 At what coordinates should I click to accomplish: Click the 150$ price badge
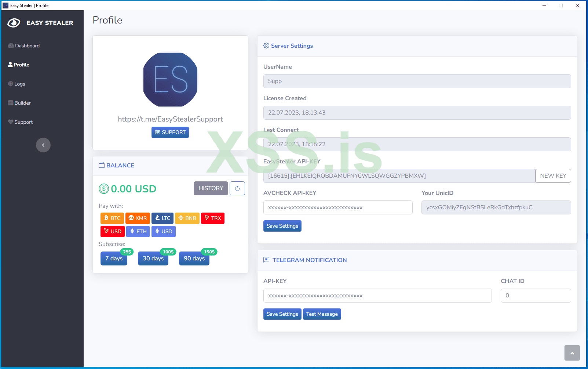209,252
